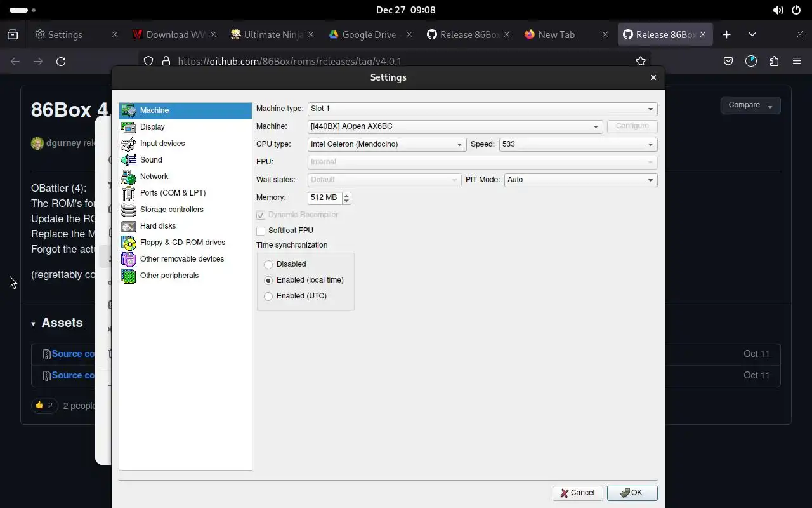Select Enabled (local time) radio option
The image size is (812, 508).
pyautogui.click(x=268, y=280)
